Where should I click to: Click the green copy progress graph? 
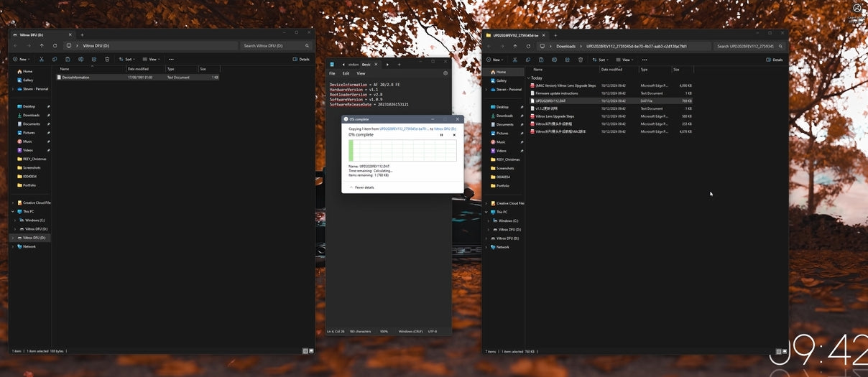[x=402, y=150]
